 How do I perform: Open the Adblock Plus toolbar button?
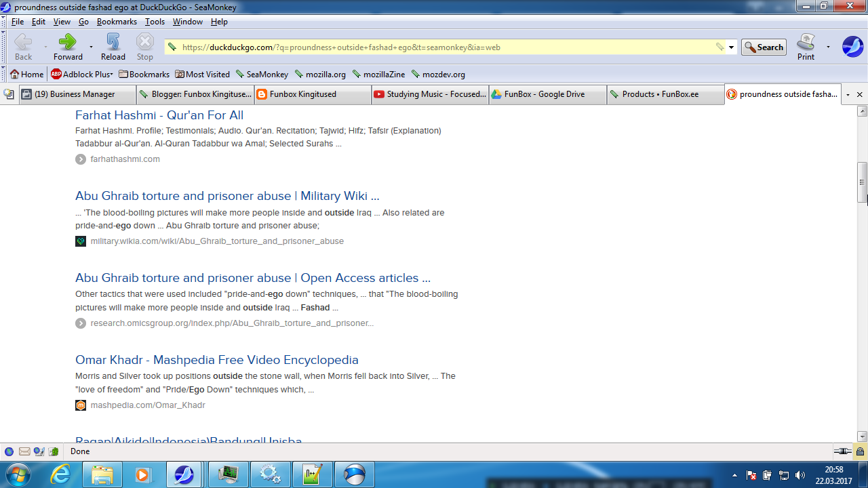click(82, 75)
